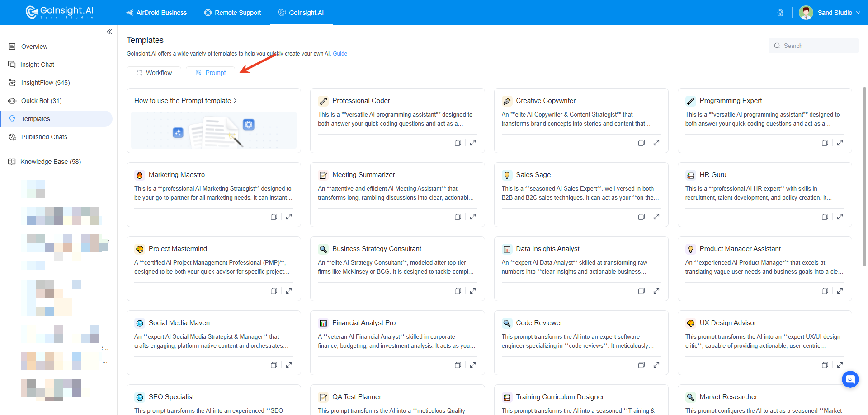Image resolution: width=868 pixels, height=415 pixels.
Task: Click the support headset icon in header
Action: point(780,13)
